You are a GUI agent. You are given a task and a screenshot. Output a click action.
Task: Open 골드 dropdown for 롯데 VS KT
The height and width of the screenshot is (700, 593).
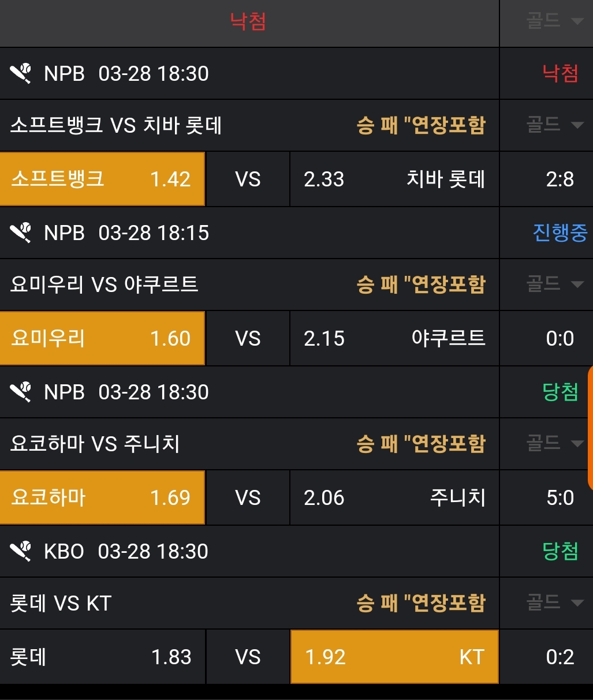553,602
